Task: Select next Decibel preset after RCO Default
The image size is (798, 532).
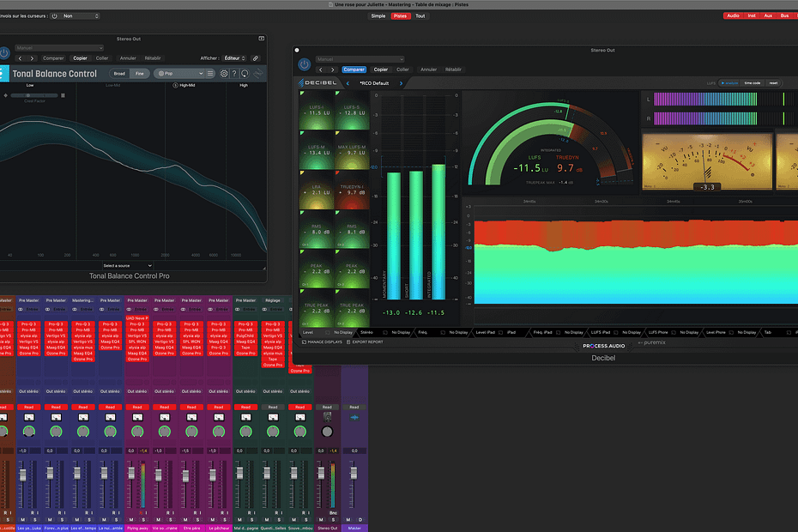Action: [x=401, y=83]
